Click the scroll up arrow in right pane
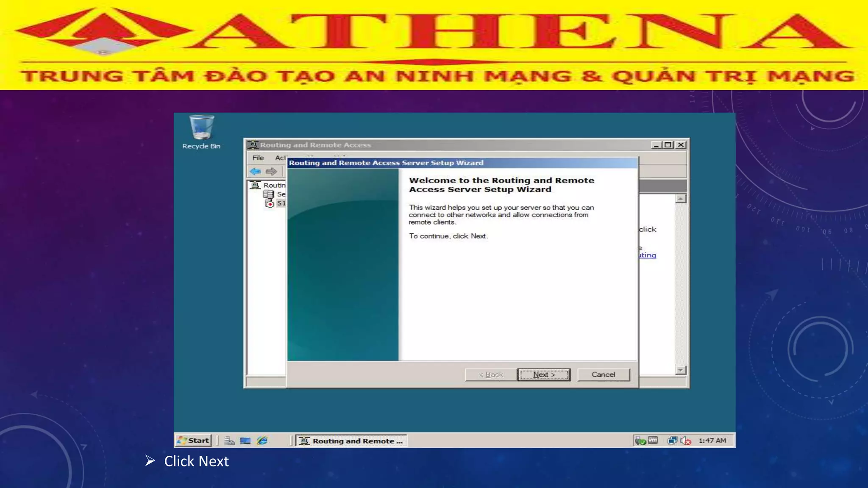 681,199
